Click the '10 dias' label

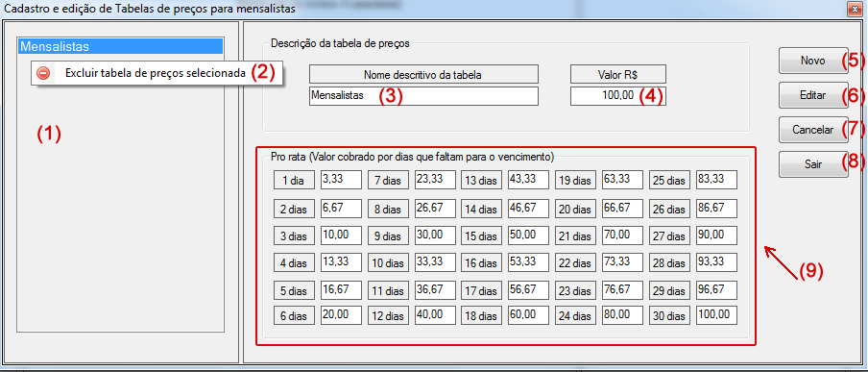[388, 263]
